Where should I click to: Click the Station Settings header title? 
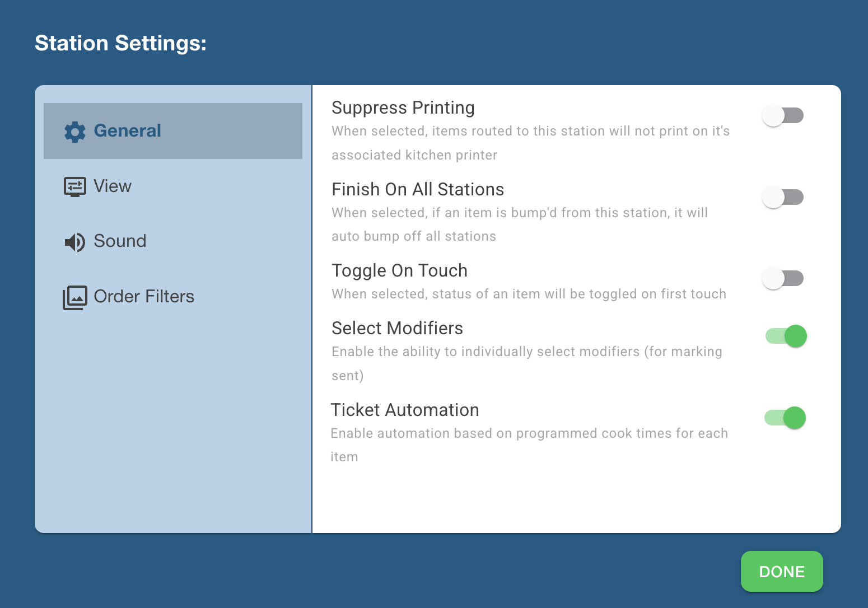pos(120,43)
